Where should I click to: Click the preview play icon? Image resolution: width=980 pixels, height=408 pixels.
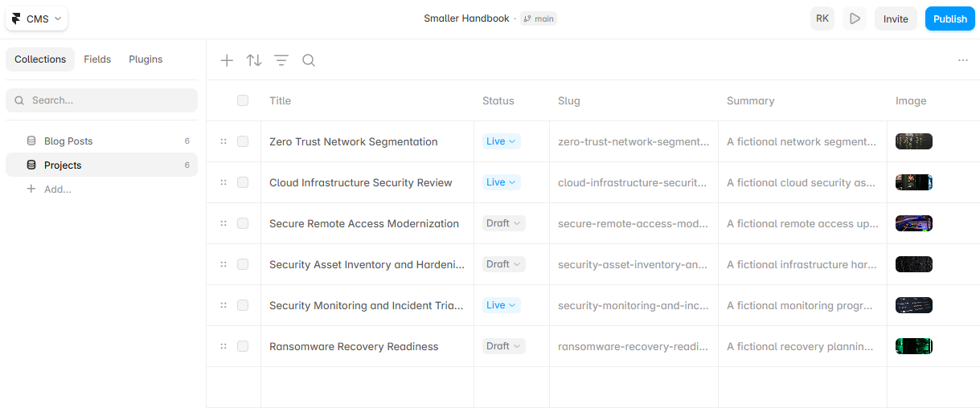tap(855, 18)
